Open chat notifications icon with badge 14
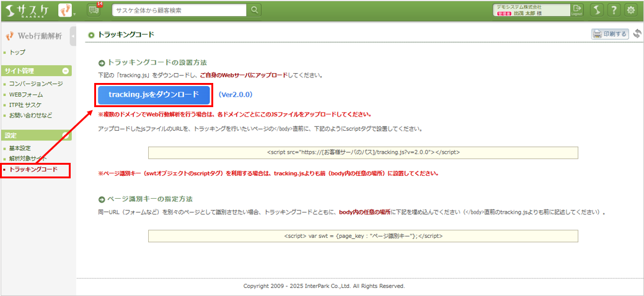Image resolution: width=644 pixels, height=296 pixels. (94, 10)
